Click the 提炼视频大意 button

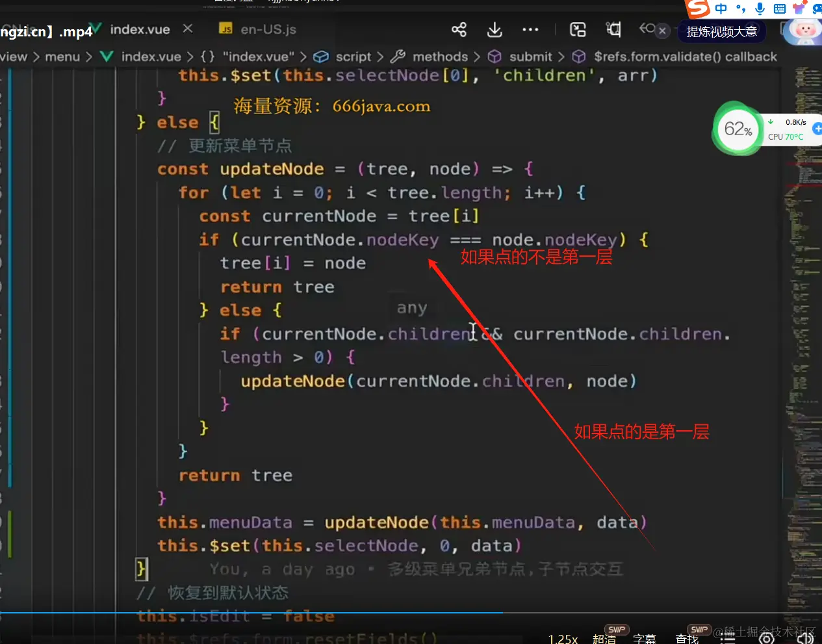tap(722, 32)
